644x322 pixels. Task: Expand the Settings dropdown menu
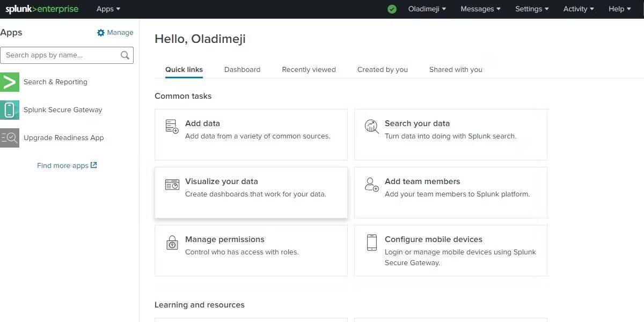(531, 9)
